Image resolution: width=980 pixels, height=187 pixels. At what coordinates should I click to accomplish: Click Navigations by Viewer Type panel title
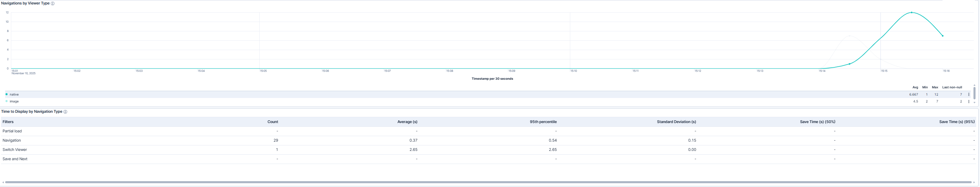click(x=25, y=3)
